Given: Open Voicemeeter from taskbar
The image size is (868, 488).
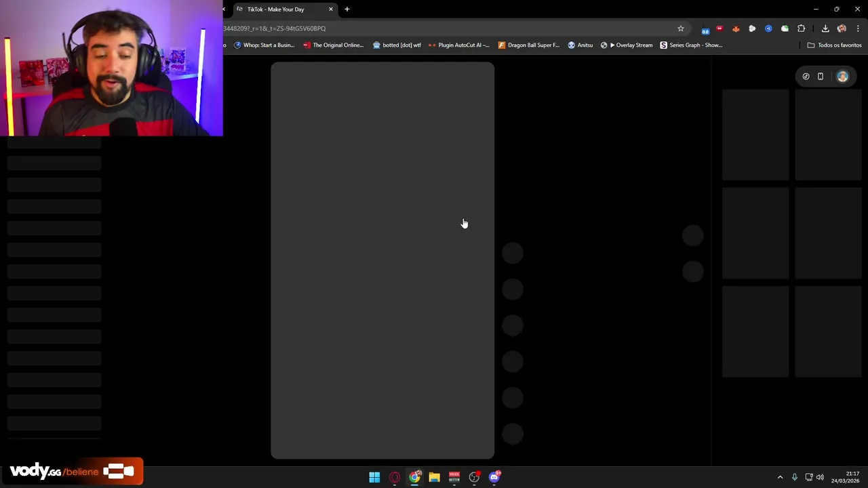Looking at the screenshot, I should [454, 477].
